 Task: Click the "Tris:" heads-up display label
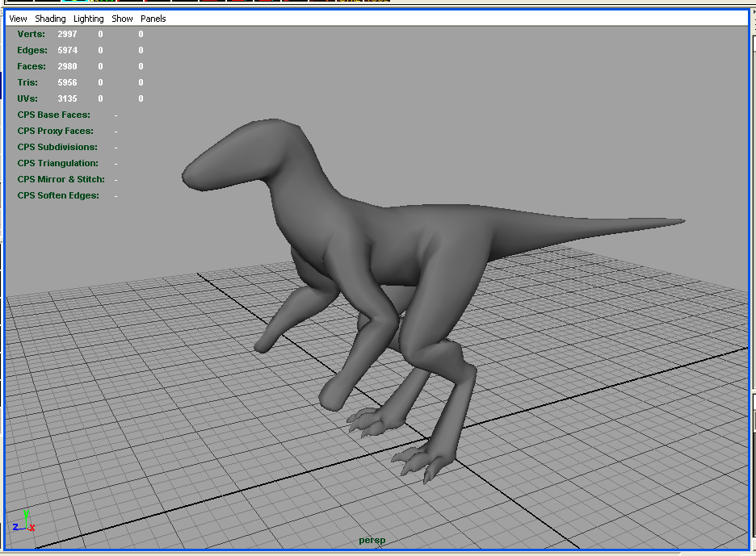click(x=27, y=82)
